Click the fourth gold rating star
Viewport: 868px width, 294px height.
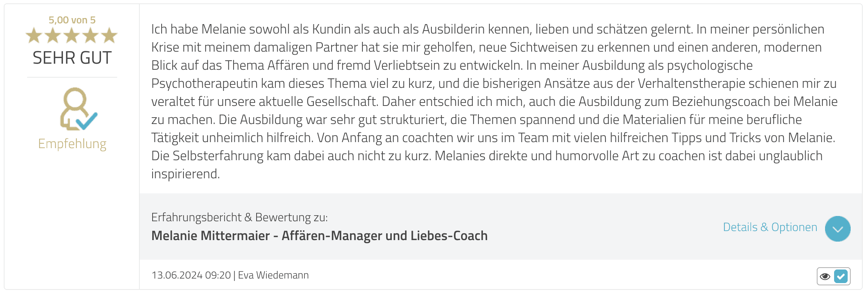tap(90, 36)
